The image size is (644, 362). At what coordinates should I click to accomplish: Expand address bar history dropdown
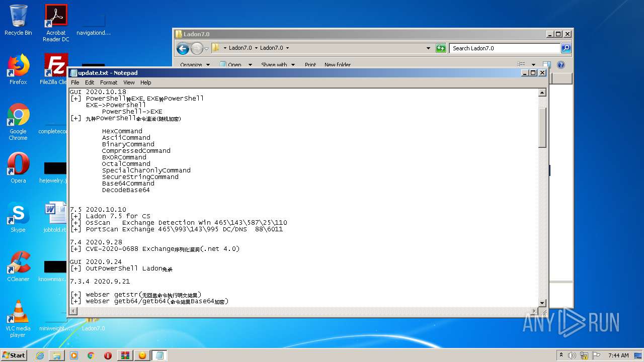tap(428, 48)
